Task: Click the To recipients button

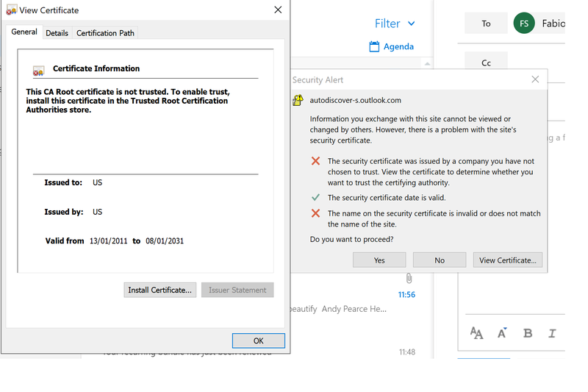Action: tap(486, 24)
